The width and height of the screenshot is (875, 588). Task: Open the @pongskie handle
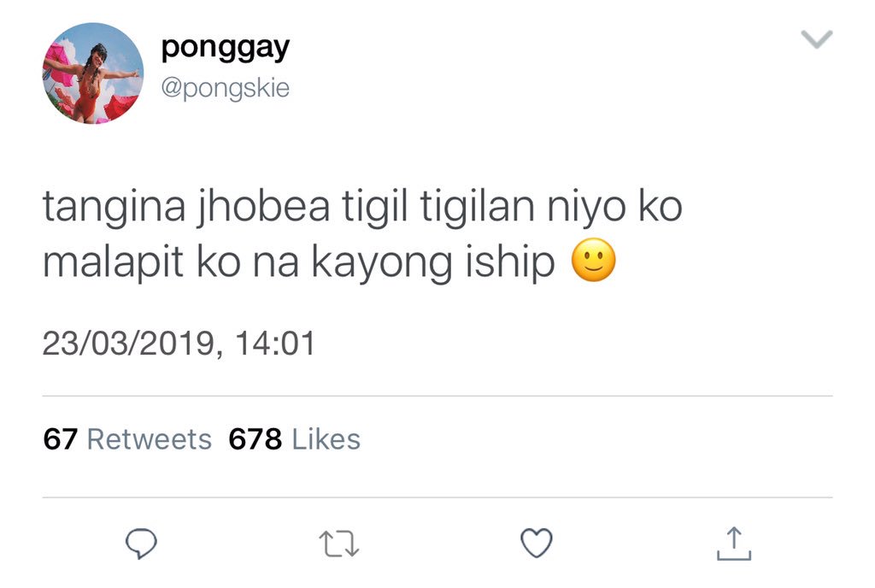point(226,88)
